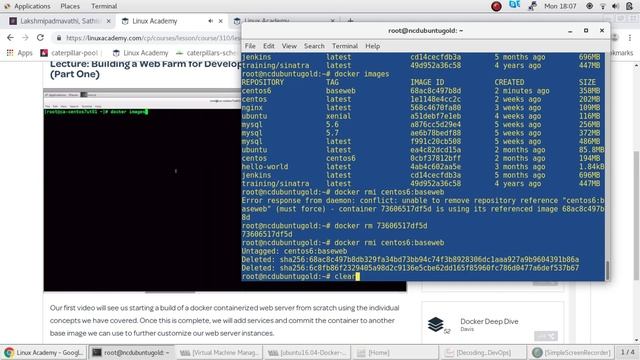Switch to SimpleScreenRecorder taskbar item

point(571,353)
